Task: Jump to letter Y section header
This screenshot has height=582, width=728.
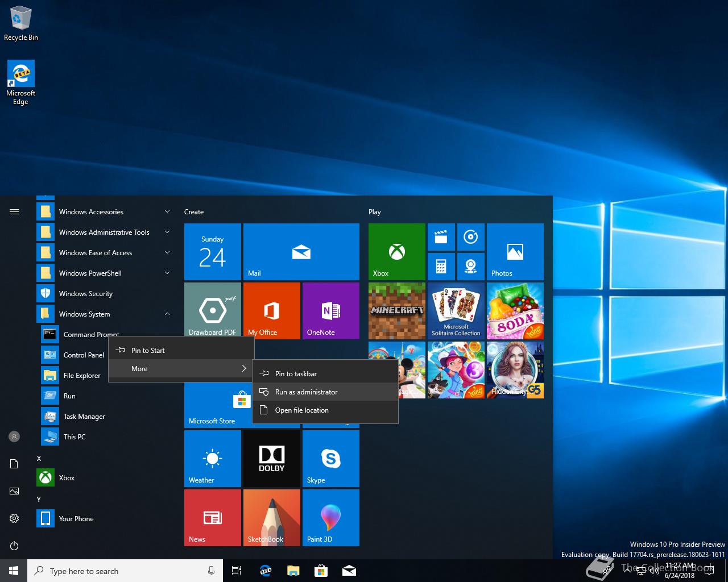Action: coord(39,499)
